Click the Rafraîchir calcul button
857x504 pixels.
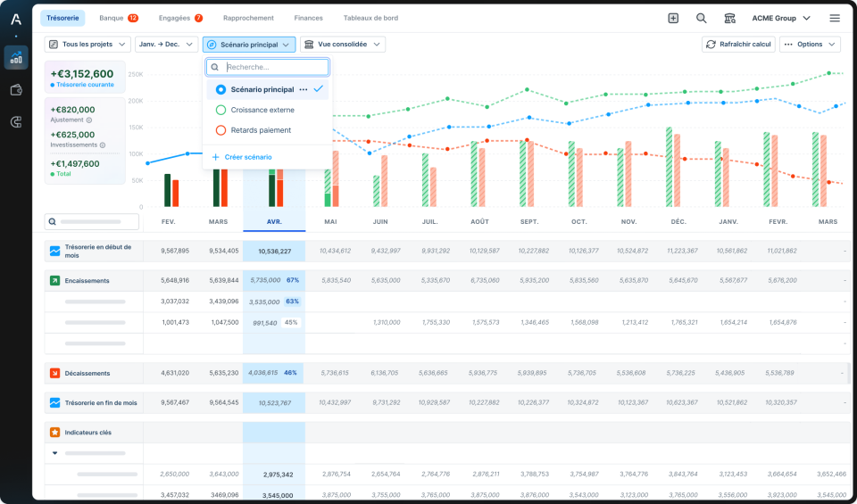click(737, 45)
